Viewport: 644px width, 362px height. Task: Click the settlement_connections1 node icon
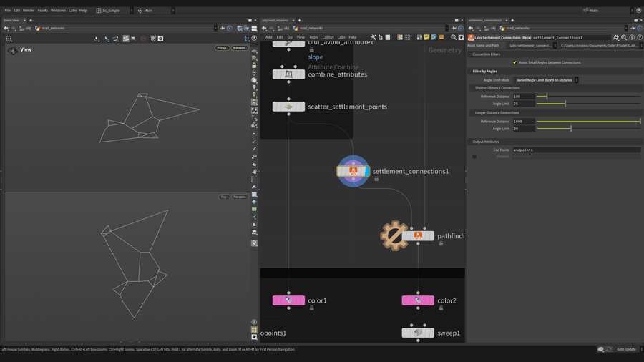pos(353,171)
